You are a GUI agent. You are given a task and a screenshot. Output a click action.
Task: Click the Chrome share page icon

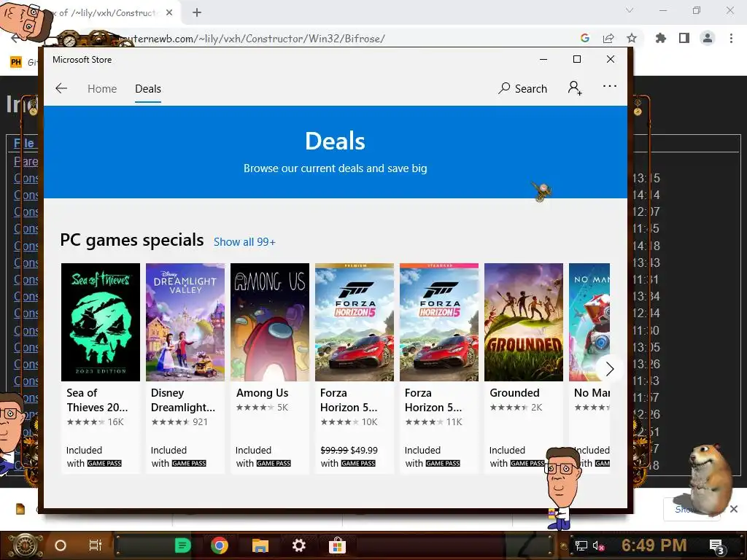pos(608,38)
